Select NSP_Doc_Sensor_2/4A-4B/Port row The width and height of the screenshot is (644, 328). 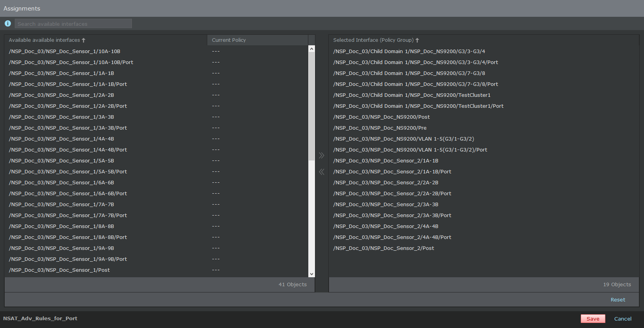point(484,237)
